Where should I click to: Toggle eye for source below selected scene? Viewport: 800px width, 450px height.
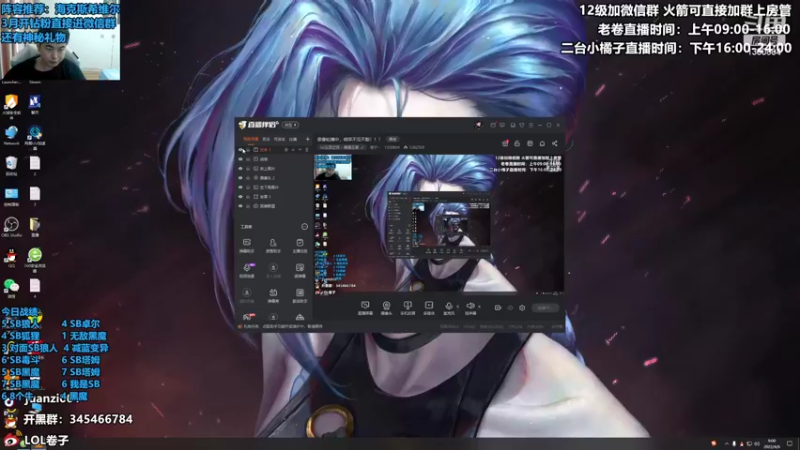click(240, 159)
